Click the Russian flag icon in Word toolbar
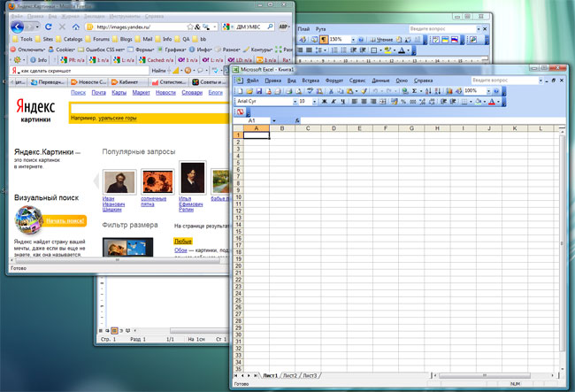The height and width of the screenshot is (392, 575). [x=455, y=40]
